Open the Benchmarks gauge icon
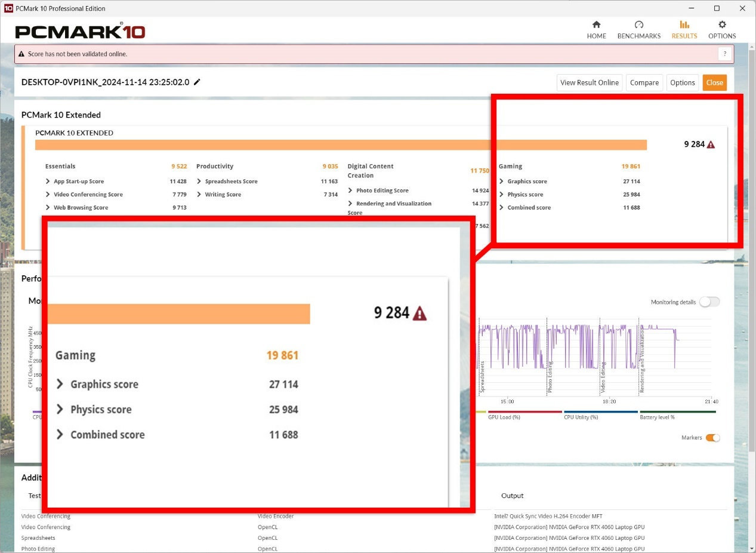The height and width of the screenshot is (553, 756). pyautogui.click(x=639, y=24)
